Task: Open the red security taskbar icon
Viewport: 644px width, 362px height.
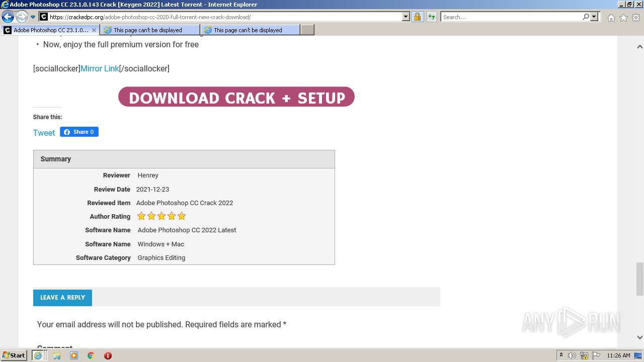Action: point(108,355)
